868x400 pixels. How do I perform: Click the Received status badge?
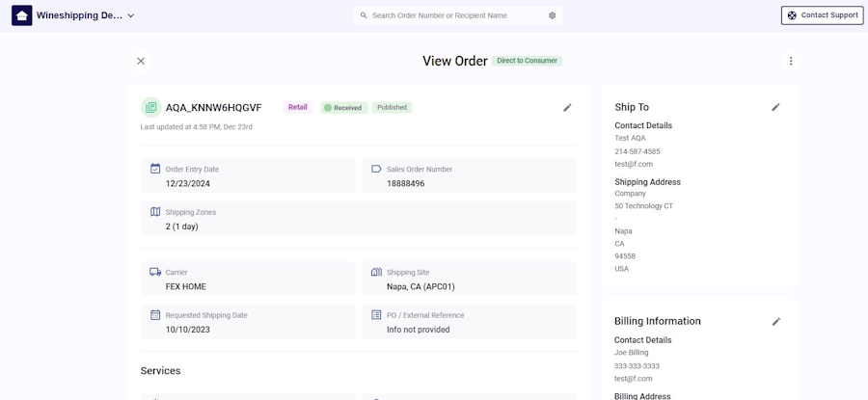coord(344,108)
